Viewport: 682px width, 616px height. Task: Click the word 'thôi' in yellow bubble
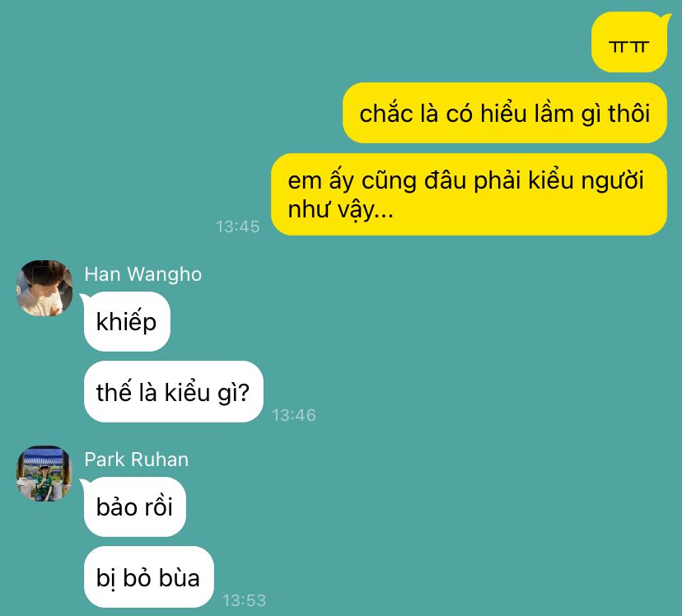pyautogui.click(x=629, y=114)
